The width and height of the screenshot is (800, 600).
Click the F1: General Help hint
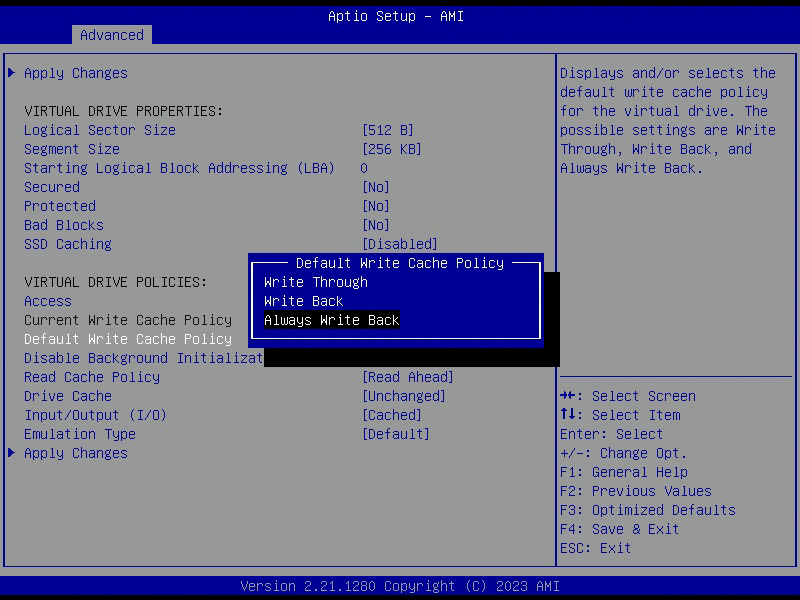point(623,472)
